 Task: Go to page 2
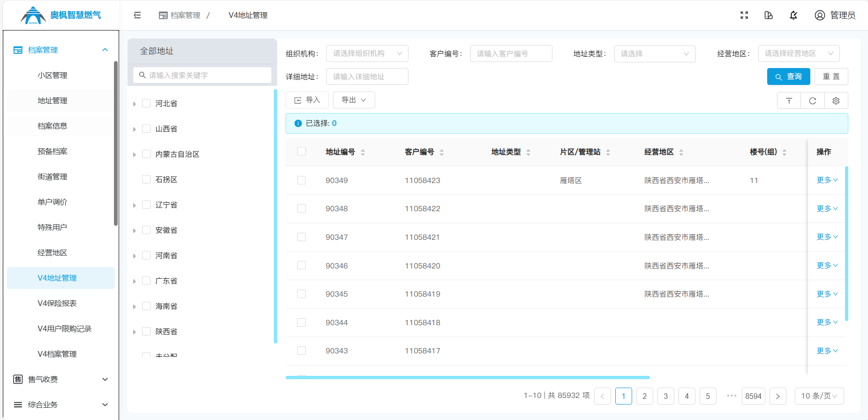(x=645, y=396)
